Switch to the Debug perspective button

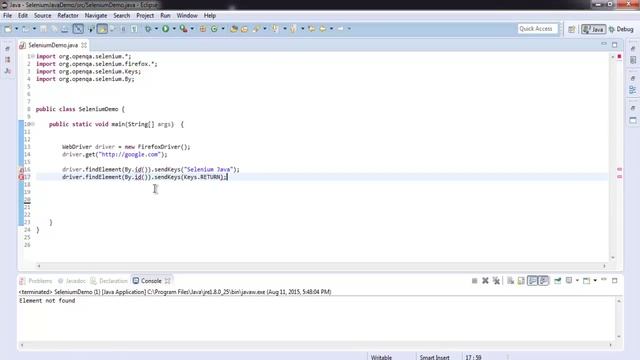coord(621,29)
